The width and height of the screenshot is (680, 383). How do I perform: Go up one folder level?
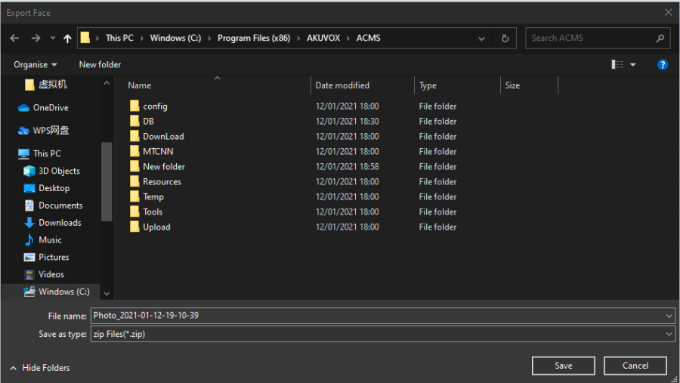pyautogui.click(x=67, y=38)
